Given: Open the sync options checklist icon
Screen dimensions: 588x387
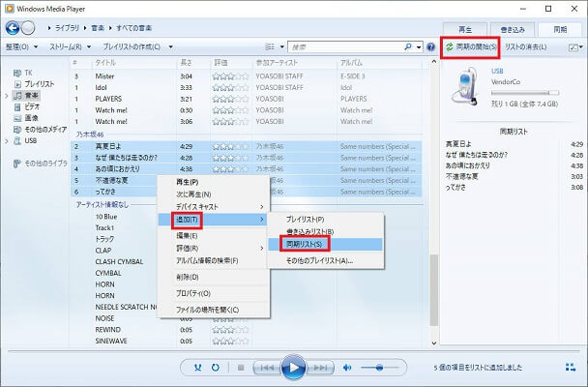Looking at the screenshot, I should coord(573,47).
